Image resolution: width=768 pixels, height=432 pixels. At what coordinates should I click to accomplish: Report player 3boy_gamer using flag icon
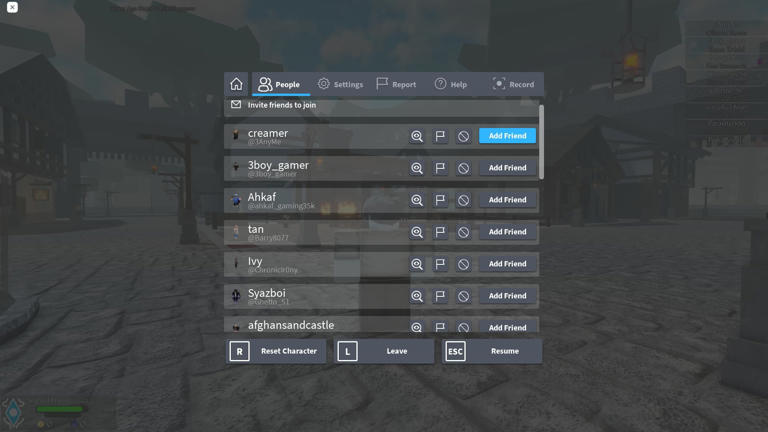[440, 168]
